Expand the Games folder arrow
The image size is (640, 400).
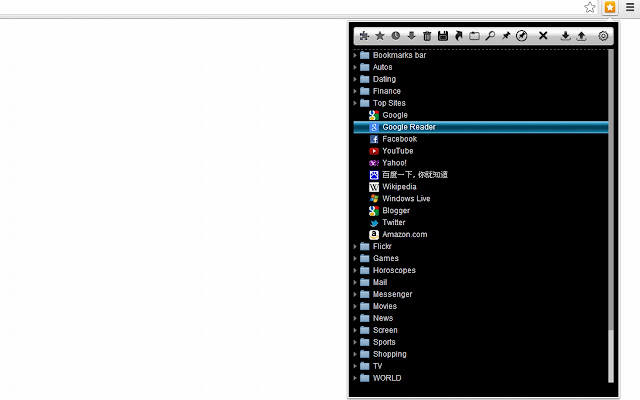coord(355,258)
